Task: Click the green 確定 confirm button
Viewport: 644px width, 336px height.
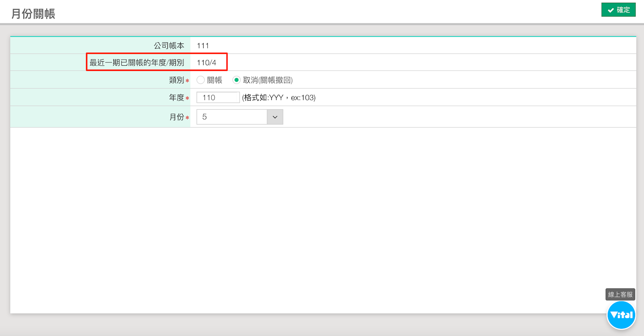Action: pyautogui.click(x=618, y=10)
